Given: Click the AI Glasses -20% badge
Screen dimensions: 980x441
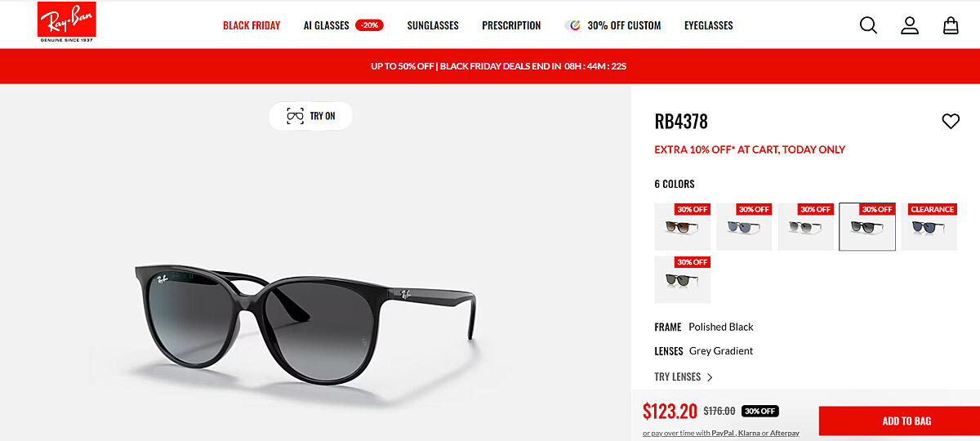Looking at the screenshot, I should click(370, 25).
